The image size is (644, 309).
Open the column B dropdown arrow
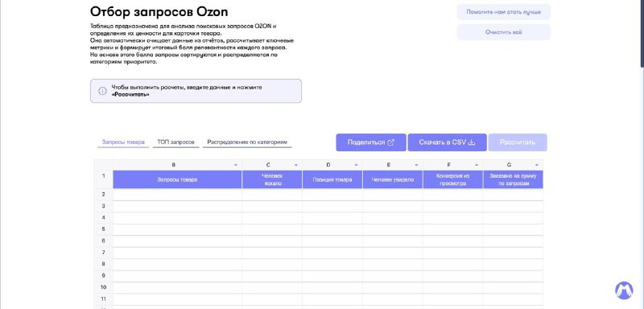tap(236, 165)
